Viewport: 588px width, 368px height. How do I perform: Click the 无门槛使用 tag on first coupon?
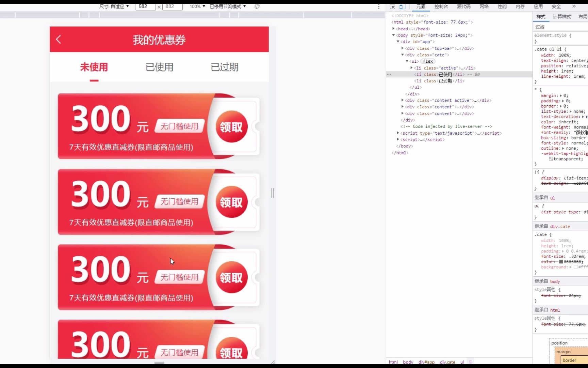(x=179, y=126)
